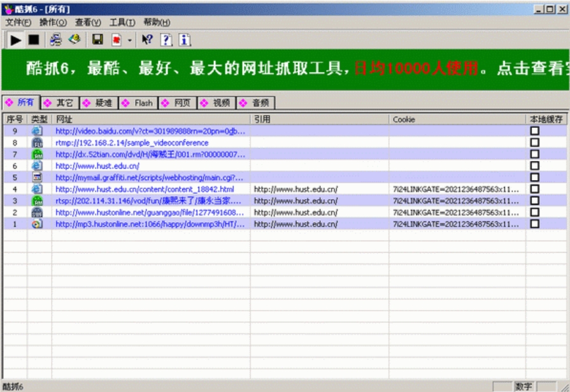Switch to the 其它 tab

tap(60, 103)
